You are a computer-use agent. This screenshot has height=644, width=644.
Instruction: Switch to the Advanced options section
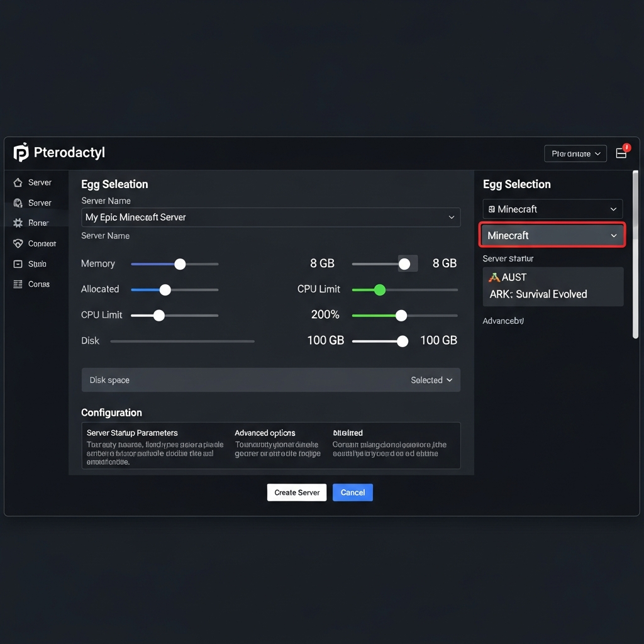tap(265, 433)
